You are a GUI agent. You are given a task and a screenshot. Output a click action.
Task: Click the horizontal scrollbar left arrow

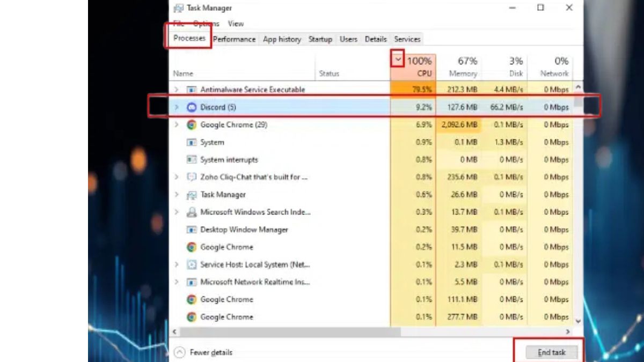tap(174, 333)
